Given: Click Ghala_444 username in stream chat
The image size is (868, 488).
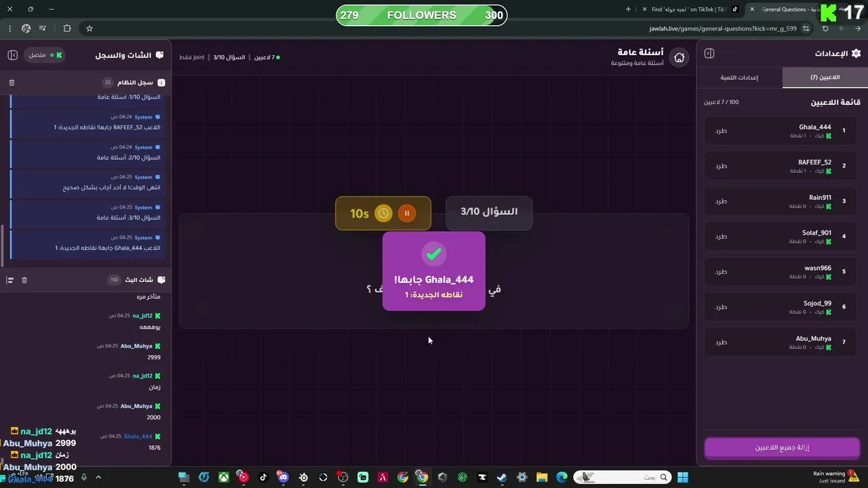Looking at the screenshot, I should [x=138, y=436].
